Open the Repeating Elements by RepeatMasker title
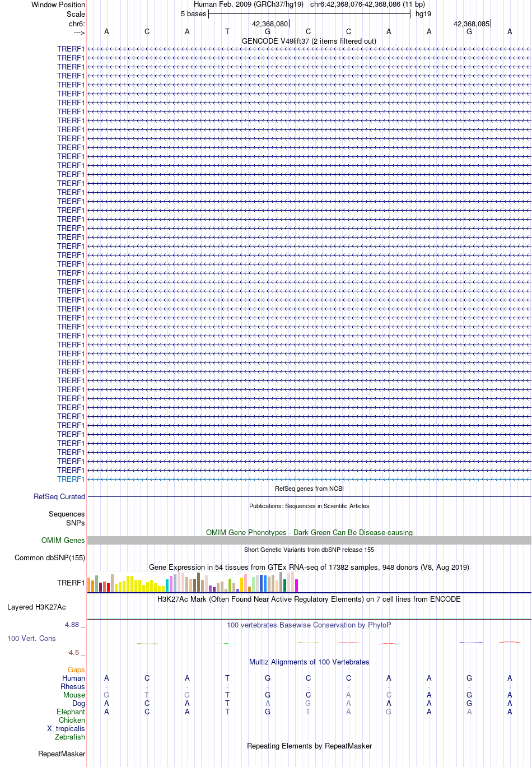The image size is (532, 767). [x=309, y=746]
